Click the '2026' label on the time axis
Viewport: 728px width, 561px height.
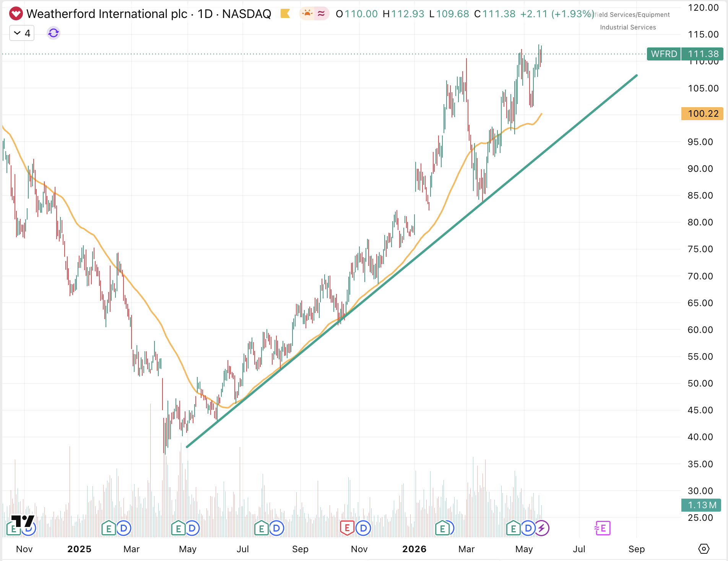tap(414, 549)
